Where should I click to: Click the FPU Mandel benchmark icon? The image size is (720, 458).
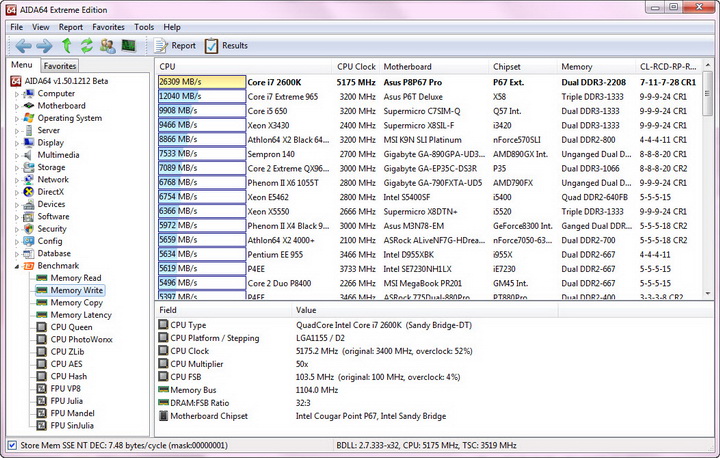click(41, 413)
